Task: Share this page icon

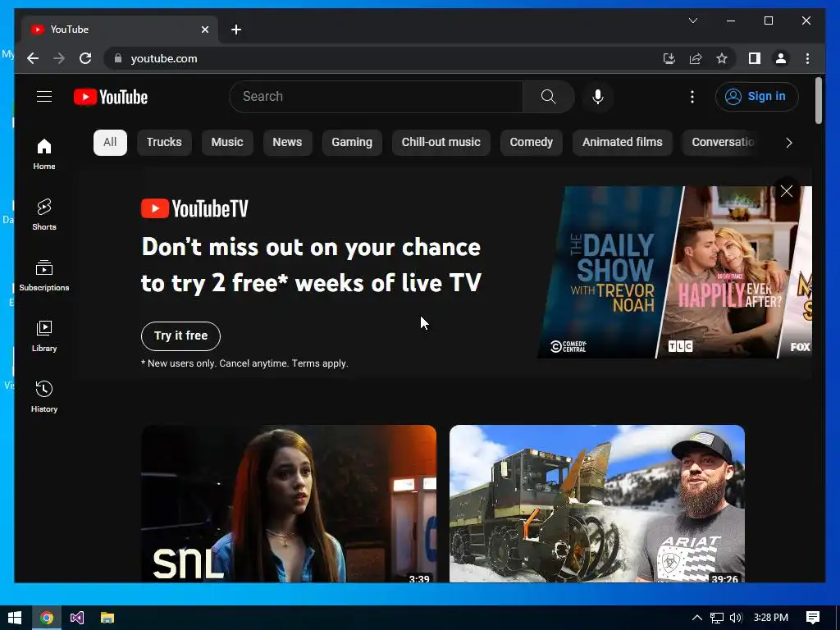Action: [x=696, y=58]
